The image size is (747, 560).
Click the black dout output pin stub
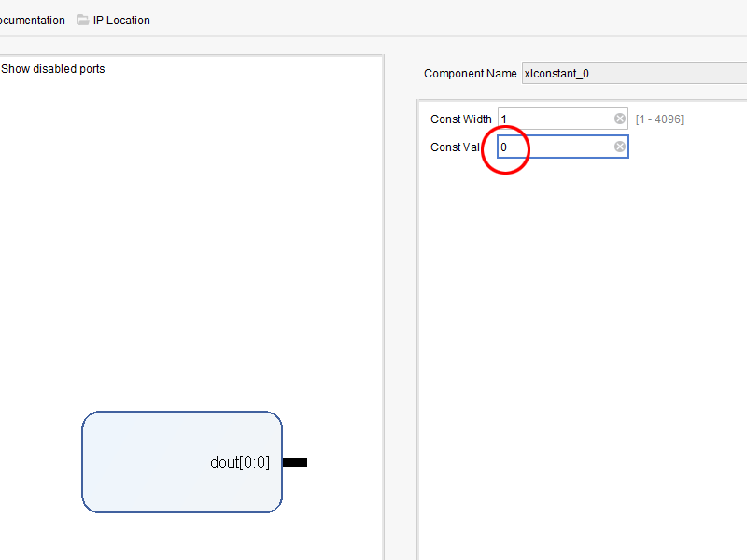(x=295, y=462)
